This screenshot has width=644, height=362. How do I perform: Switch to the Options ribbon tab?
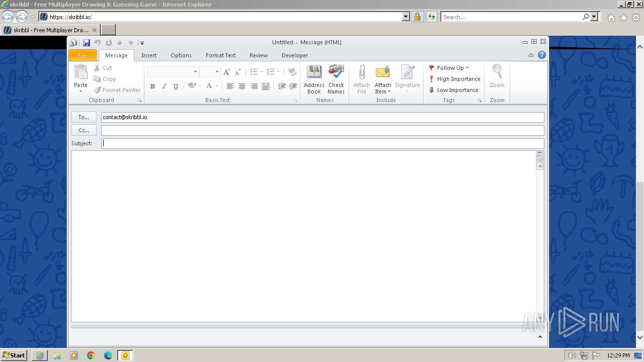181,55
